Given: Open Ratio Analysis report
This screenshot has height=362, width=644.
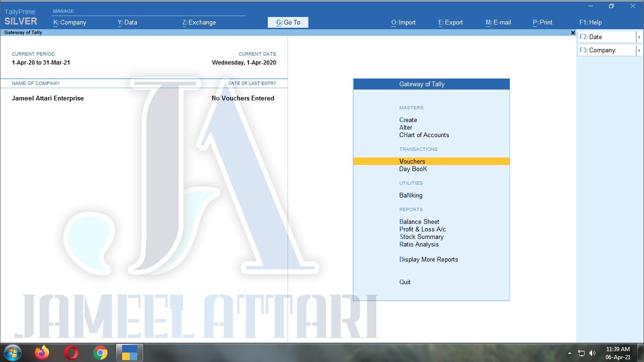Looking at the screenshot, I should (419, 244).
